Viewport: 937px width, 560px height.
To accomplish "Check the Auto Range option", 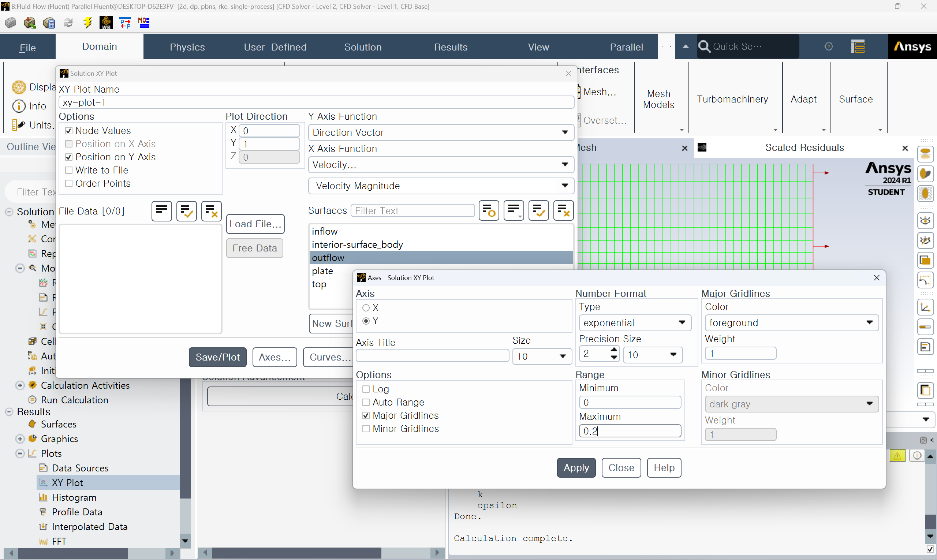I will point(366,402).
